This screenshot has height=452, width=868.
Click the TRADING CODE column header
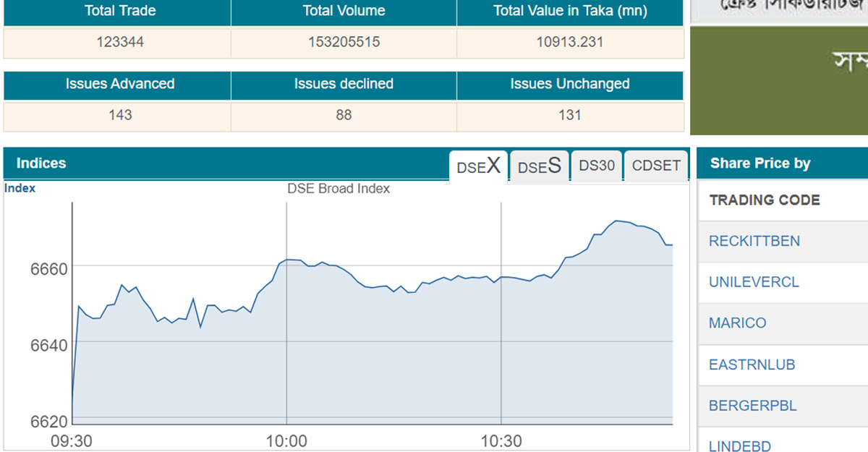(765, 200)
